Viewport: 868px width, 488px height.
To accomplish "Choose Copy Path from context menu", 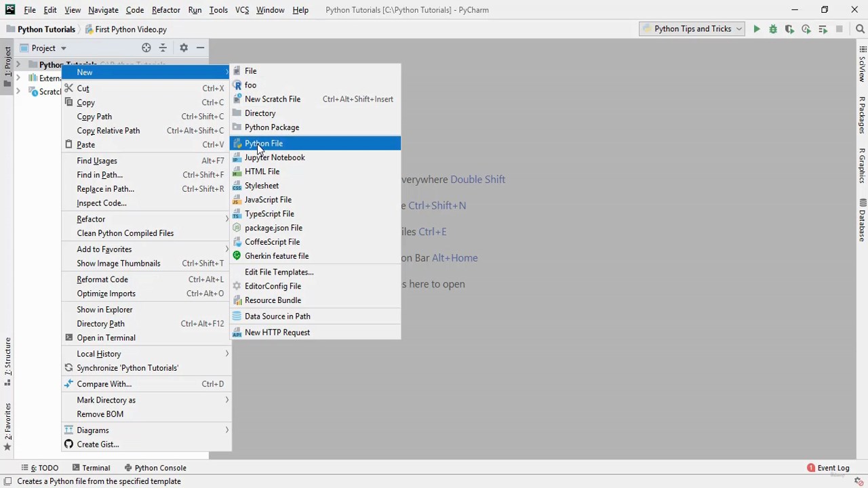I will click(146, 117).
